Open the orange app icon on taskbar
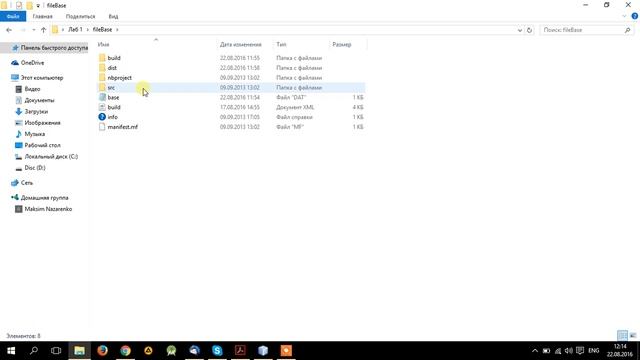This screenshot has height=360, width=640. (286, 351)
